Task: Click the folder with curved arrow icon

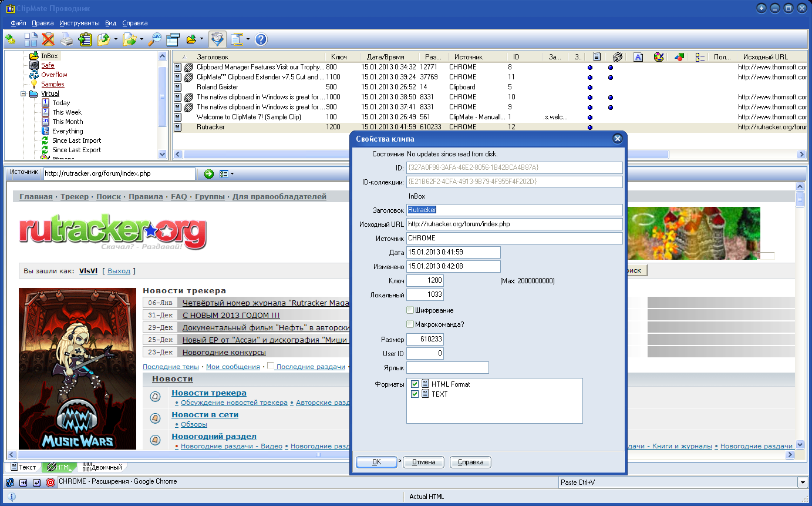Action: 103,39
